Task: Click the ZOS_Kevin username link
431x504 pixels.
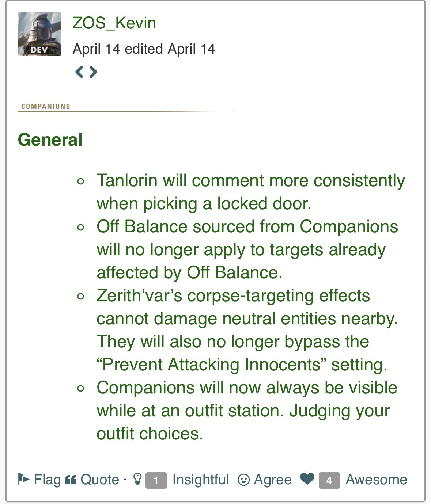Action: (114, 23)
